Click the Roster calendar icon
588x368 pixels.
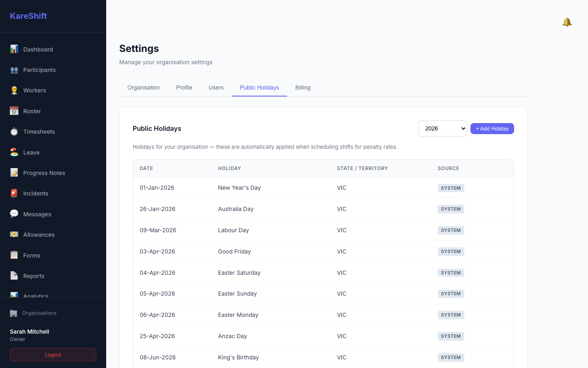pos(14,111)
